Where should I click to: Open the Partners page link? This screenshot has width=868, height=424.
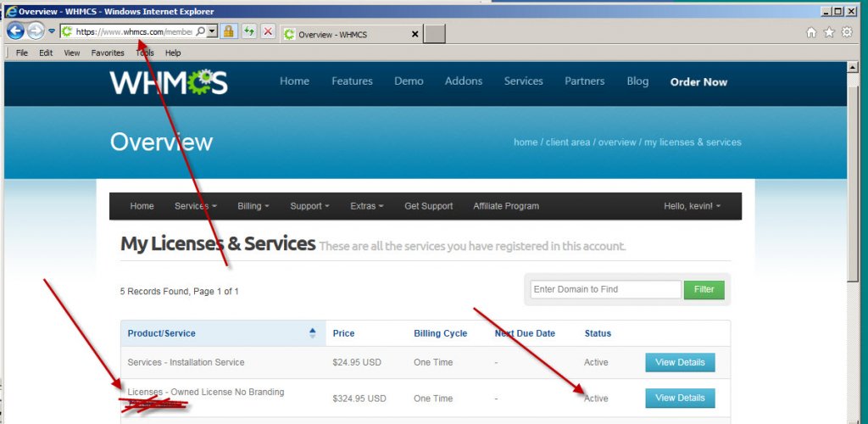click(585, 81)
